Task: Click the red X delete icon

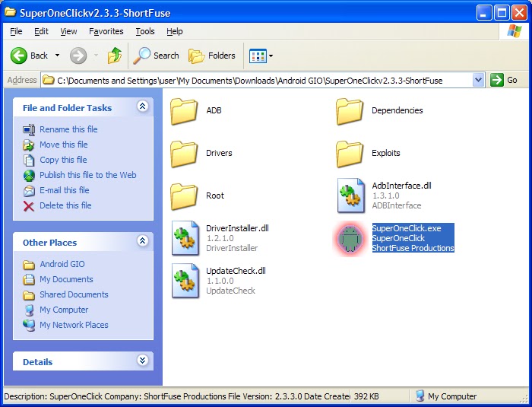Action: click(x=29, y=206)
